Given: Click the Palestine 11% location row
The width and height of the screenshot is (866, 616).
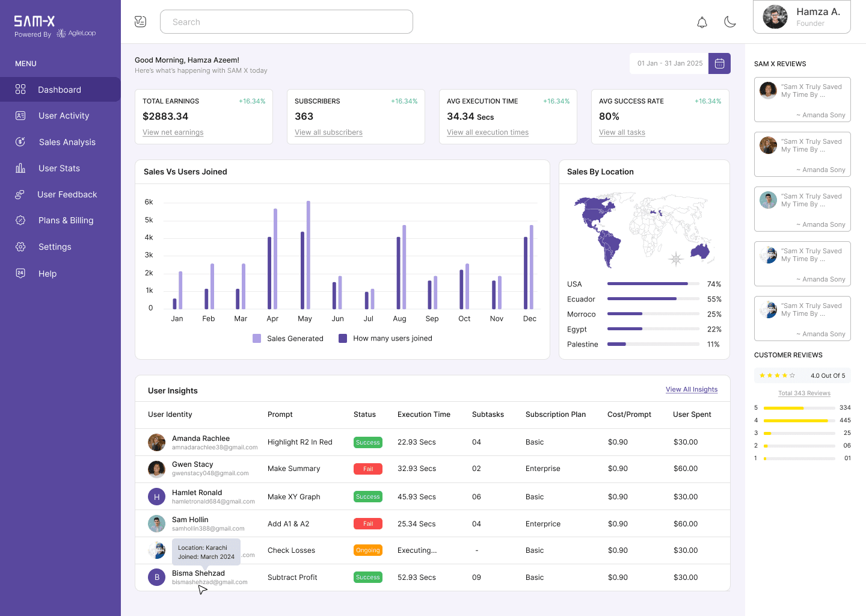Looking at the screenshot, I should (x=643, y=344).
